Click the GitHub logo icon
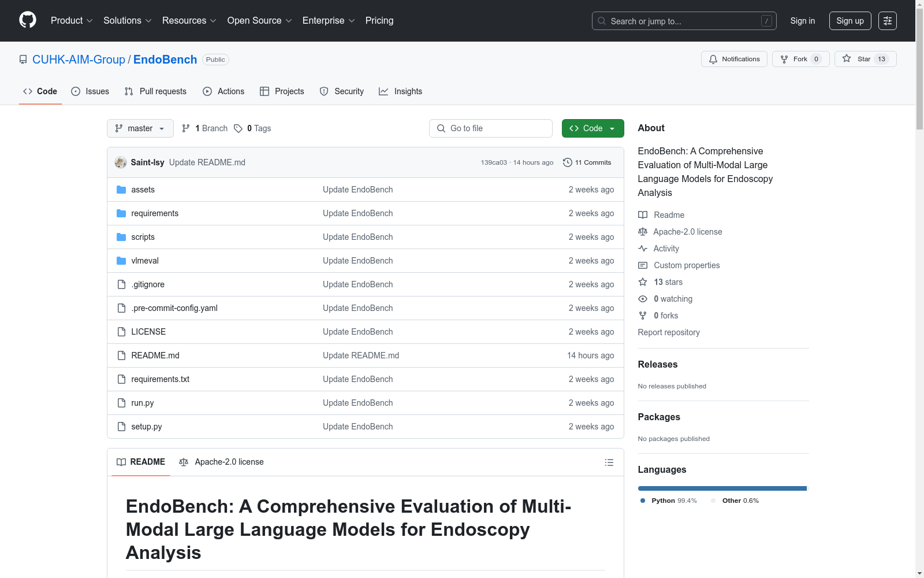Screen dimensions: 924x578 28,20
